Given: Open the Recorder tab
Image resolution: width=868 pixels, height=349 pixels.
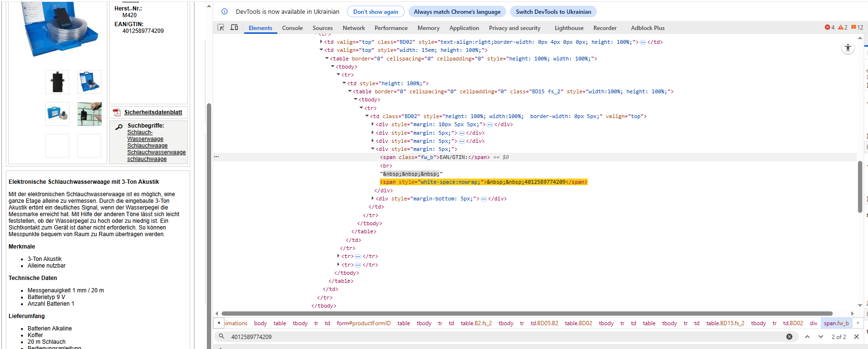Looking at the screenshot, I should click(x=605, y=28).
